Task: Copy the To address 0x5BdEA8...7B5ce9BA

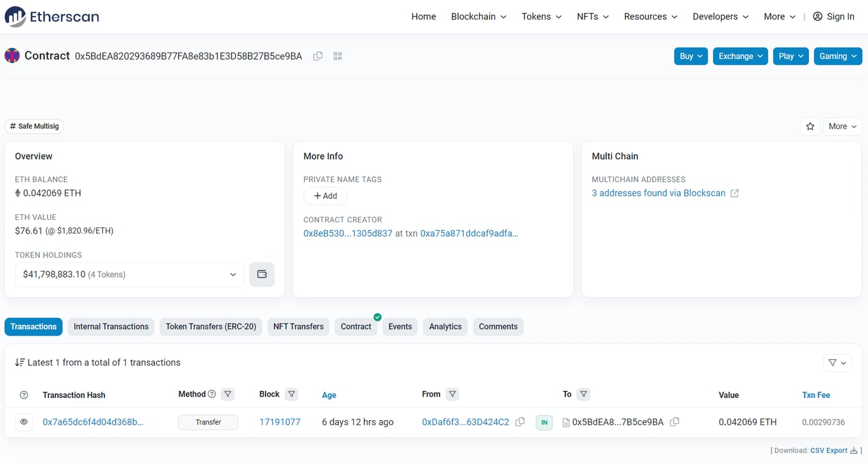Action: coord(675,421)
